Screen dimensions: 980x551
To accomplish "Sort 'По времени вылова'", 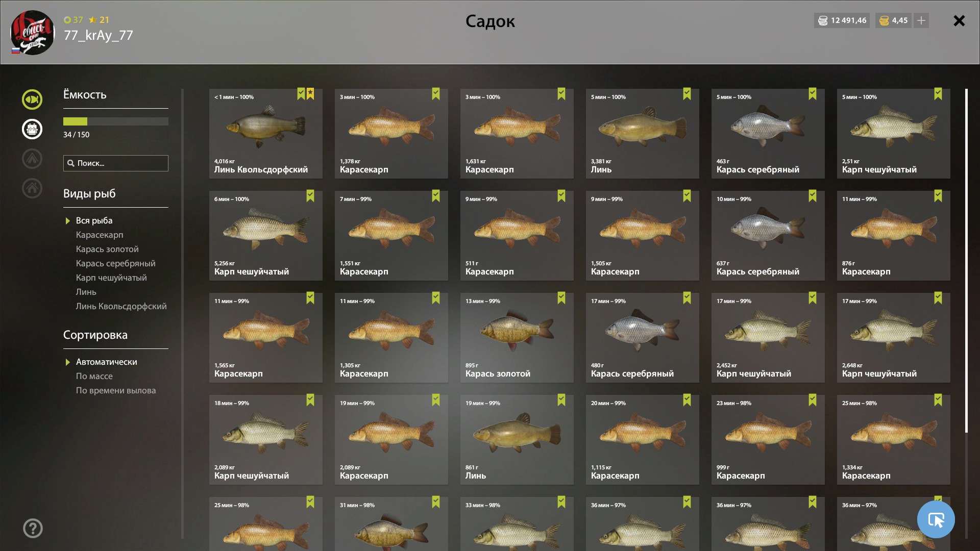I will point(116,390).
